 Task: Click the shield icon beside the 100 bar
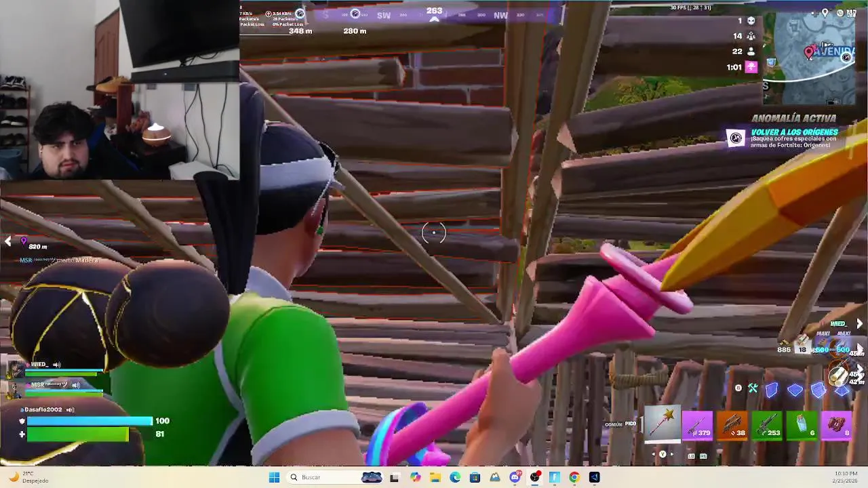[x=22, y=421]
